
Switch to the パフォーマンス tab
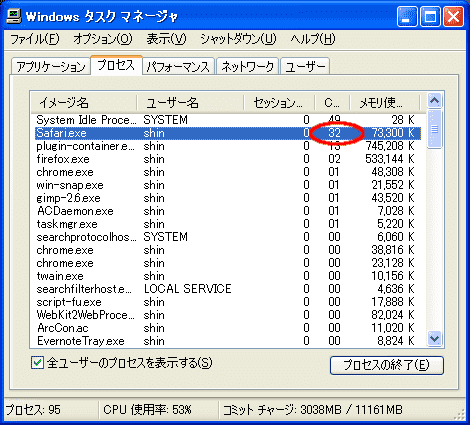pos(178,66)
